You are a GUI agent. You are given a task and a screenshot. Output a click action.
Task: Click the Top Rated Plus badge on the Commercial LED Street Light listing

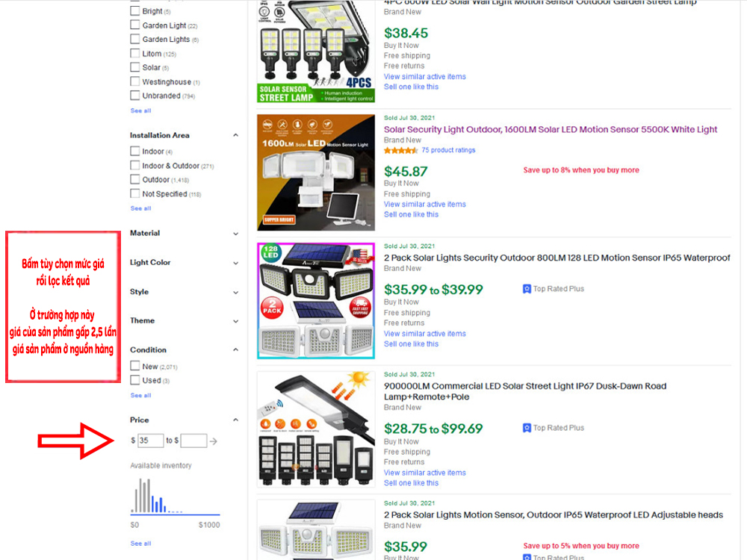(x=553, y=428)
